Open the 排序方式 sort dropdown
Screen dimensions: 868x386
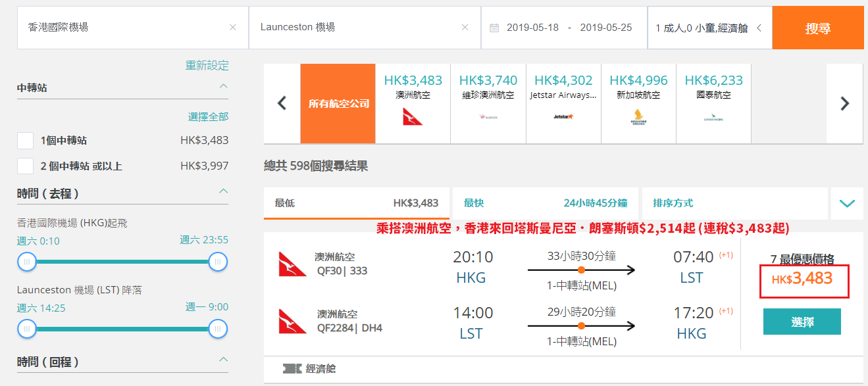pyautogui.click(x=734, y=203)
